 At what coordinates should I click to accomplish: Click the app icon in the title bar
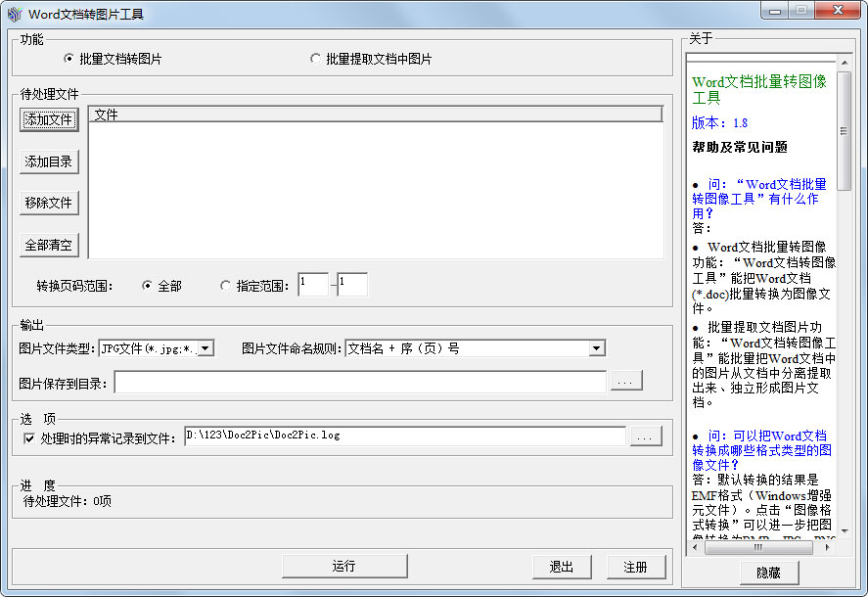point(15,14)
